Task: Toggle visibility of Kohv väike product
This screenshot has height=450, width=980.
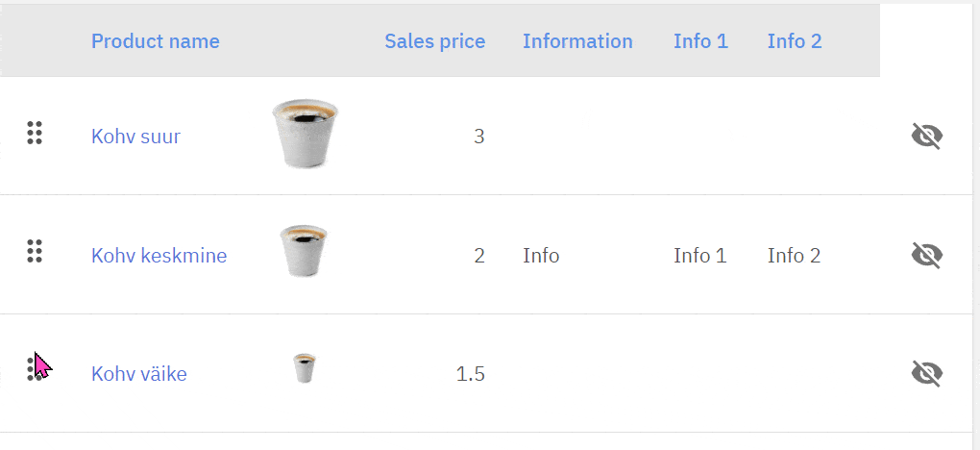Action: coord(926,373)
